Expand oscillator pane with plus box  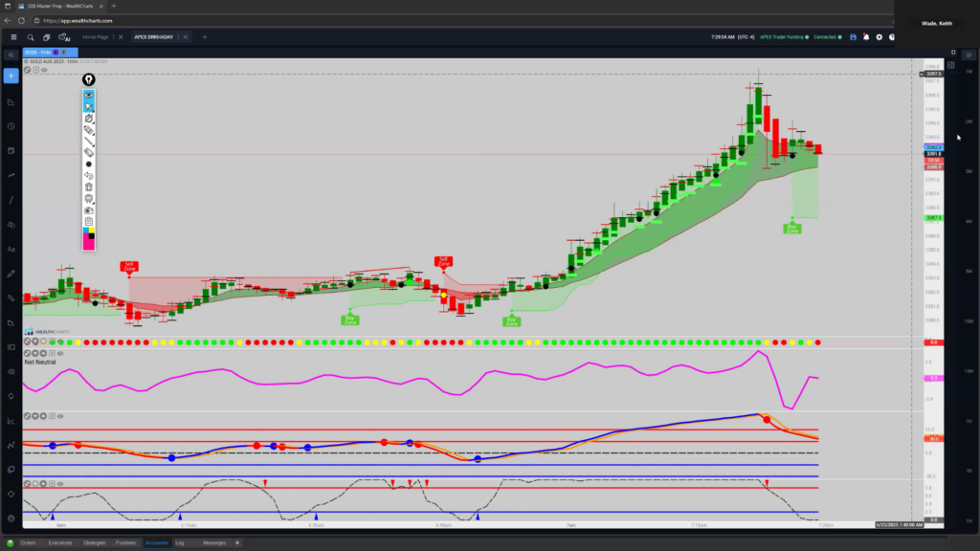coord(53,416)
